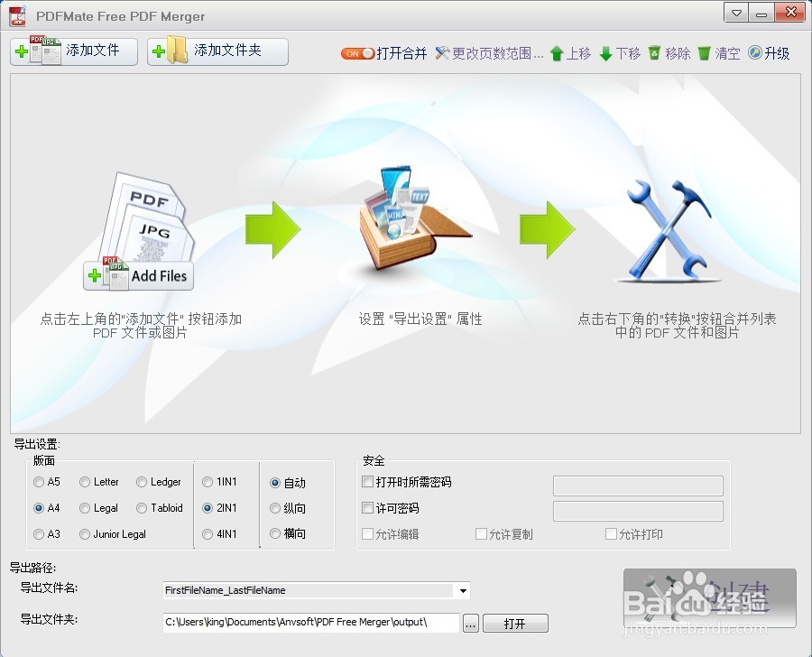Click the 添加文件 (Add Files) button
This screenshot has width=812, height=657.
coord(74,51)
